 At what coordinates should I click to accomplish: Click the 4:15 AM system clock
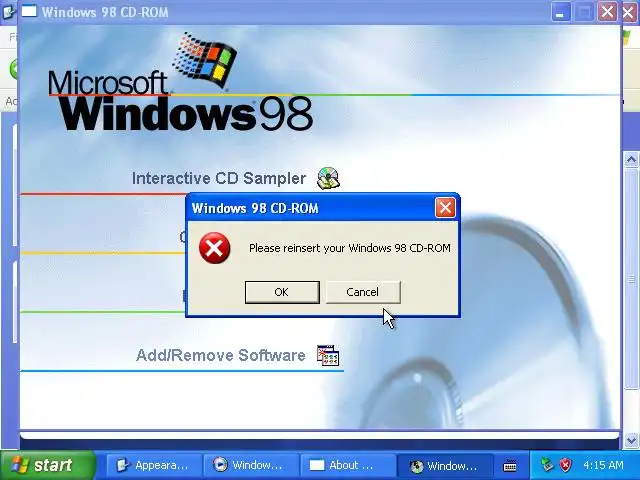point(603,465)
